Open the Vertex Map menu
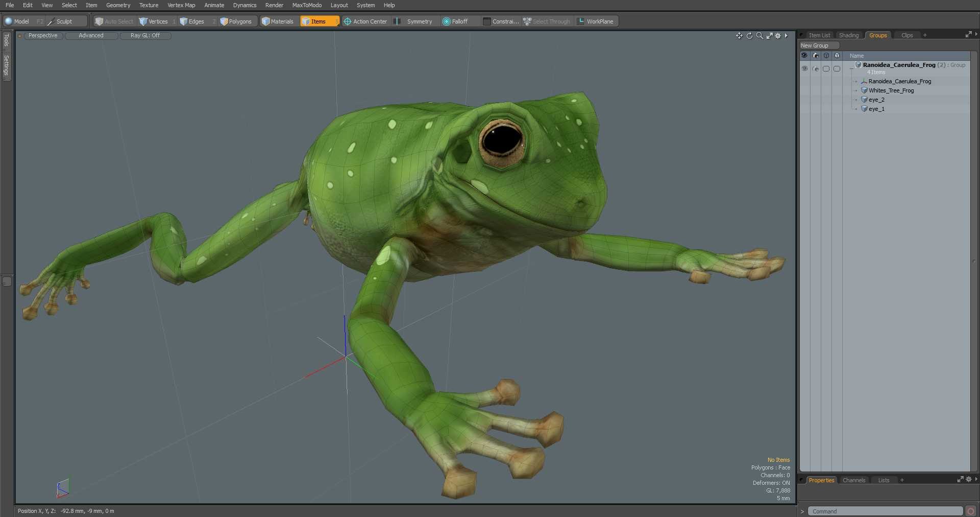Viewport: 980px width, 517px height. tap(181, 5)
